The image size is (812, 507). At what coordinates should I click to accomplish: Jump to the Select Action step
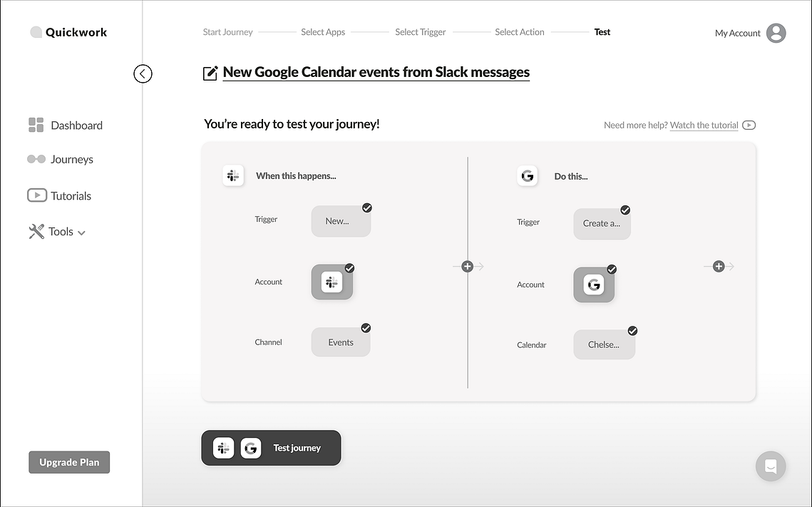[x=520, y=32]
